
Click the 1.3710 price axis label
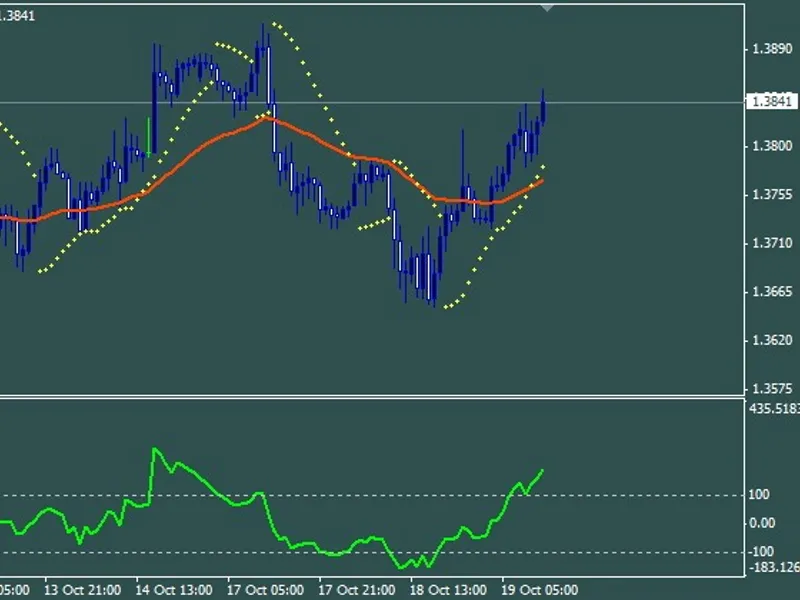pyautogui.click(x=772, y=243)
